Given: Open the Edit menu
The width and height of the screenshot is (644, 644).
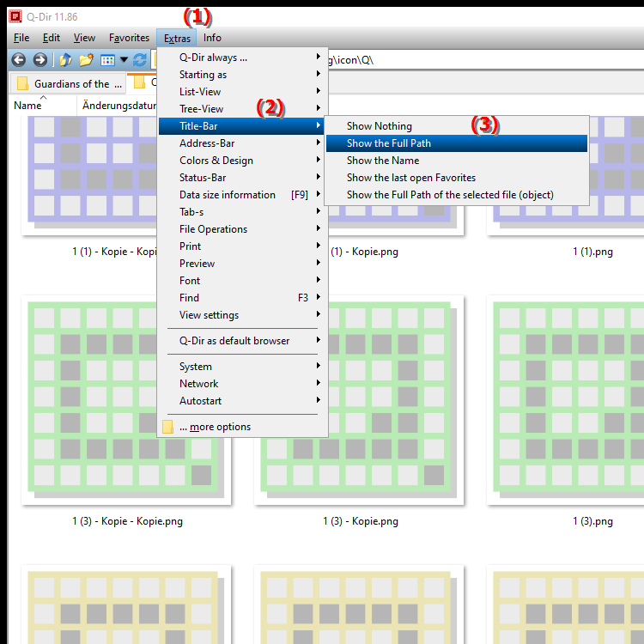Looking at the screenshot, I should [x=52, y=38].
